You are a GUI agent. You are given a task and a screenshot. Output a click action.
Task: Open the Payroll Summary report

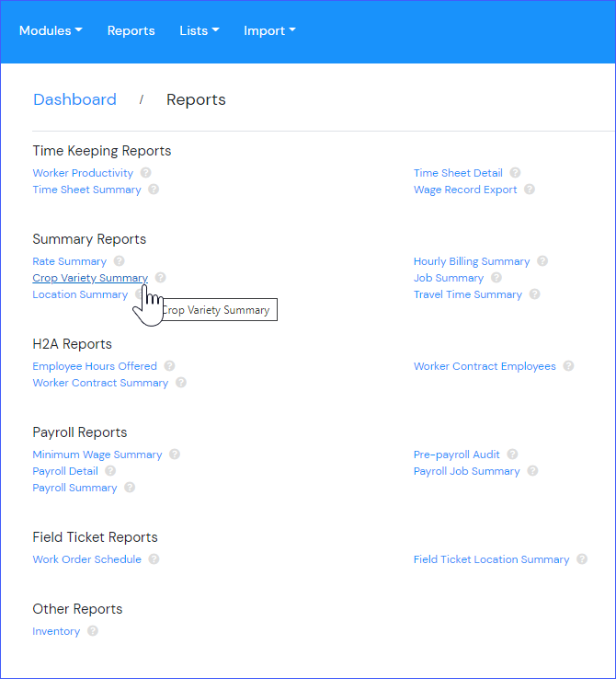point(74,488)
